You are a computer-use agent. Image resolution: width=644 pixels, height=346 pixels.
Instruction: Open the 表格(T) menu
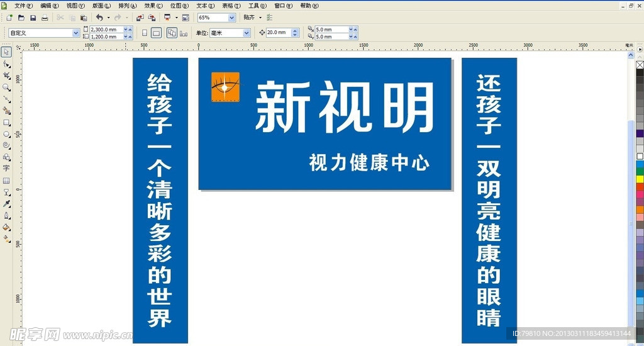[x=231, y=6]
